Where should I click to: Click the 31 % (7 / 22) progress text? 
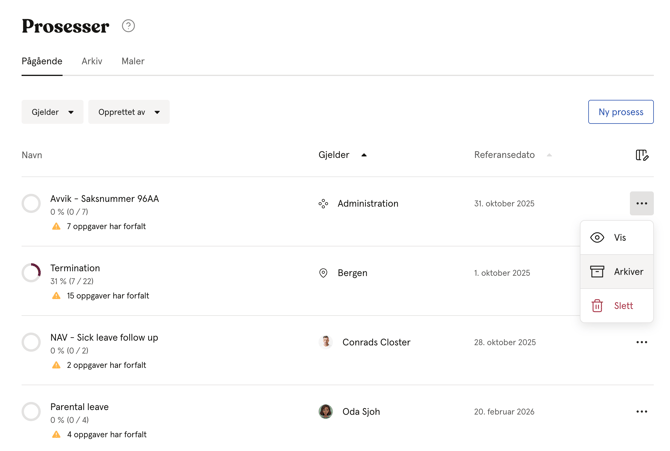pos(72,281)
